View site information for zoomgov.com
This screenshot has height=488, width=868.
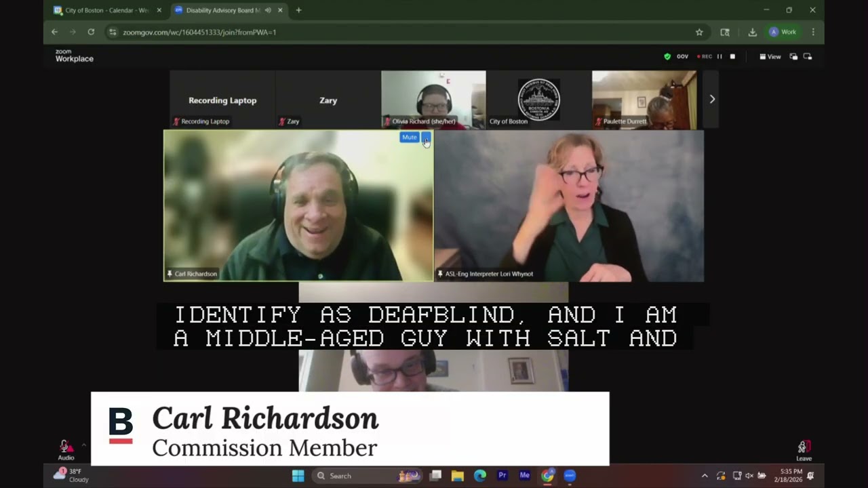coord(113,32)
